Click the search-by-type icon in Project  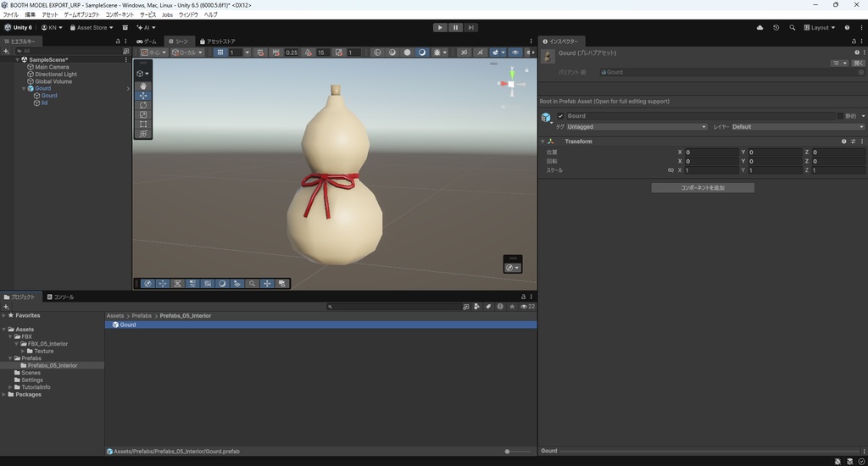pos(476,307)
